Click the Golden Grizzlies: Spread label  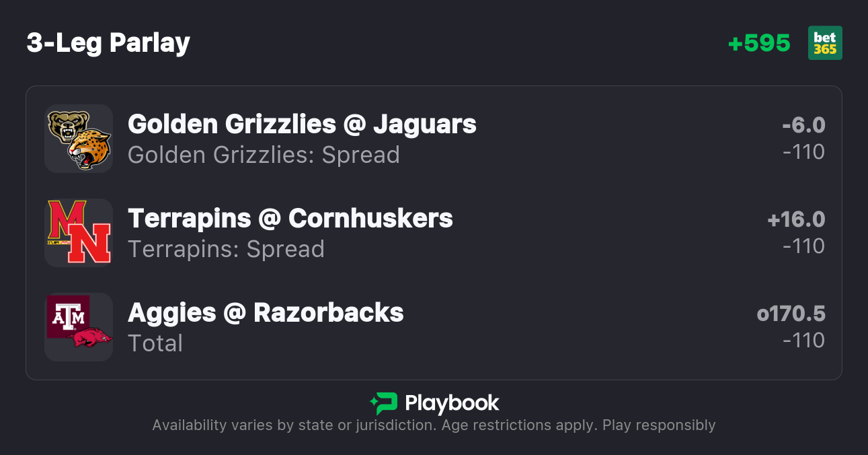click(x=264, y=155)
